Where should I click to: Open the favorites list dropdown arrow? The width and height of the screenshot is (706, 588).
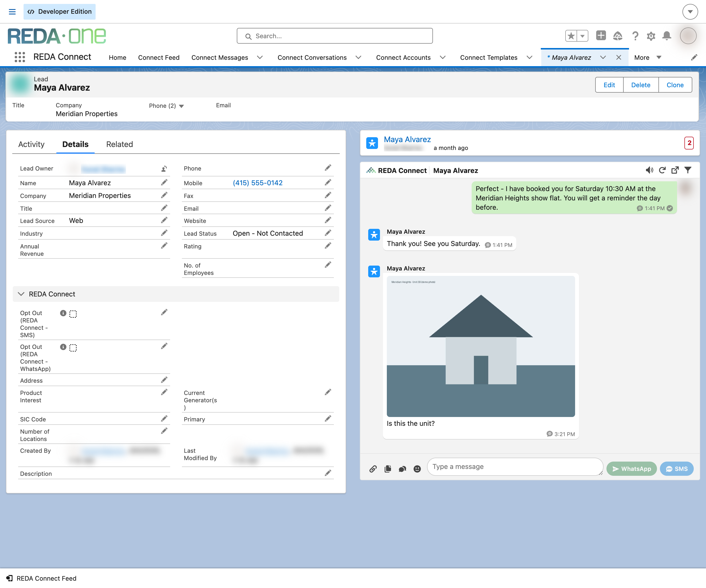[583, 36]
